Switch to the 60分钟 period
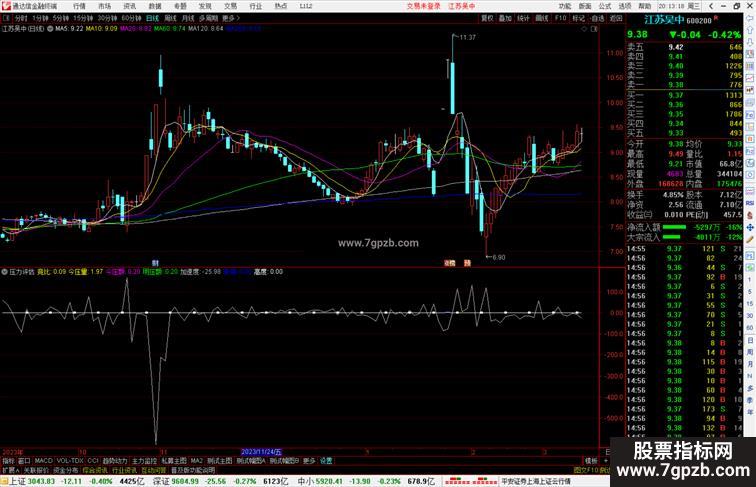 [x=131, y=18]
